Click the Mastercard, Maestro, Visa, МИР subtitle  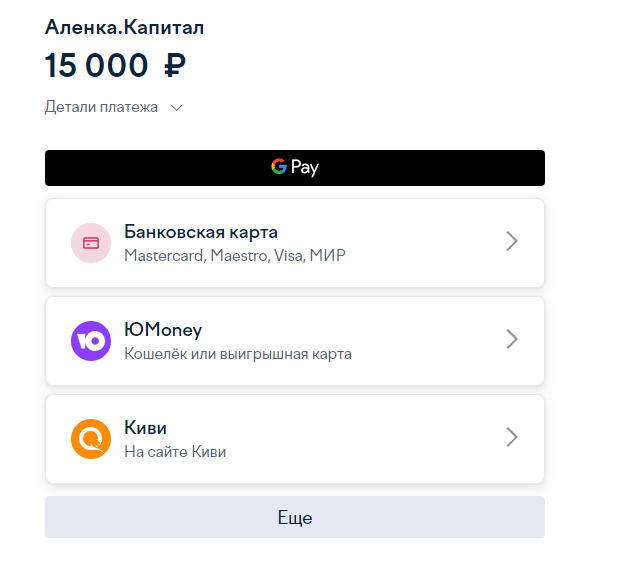click(235, 255)
